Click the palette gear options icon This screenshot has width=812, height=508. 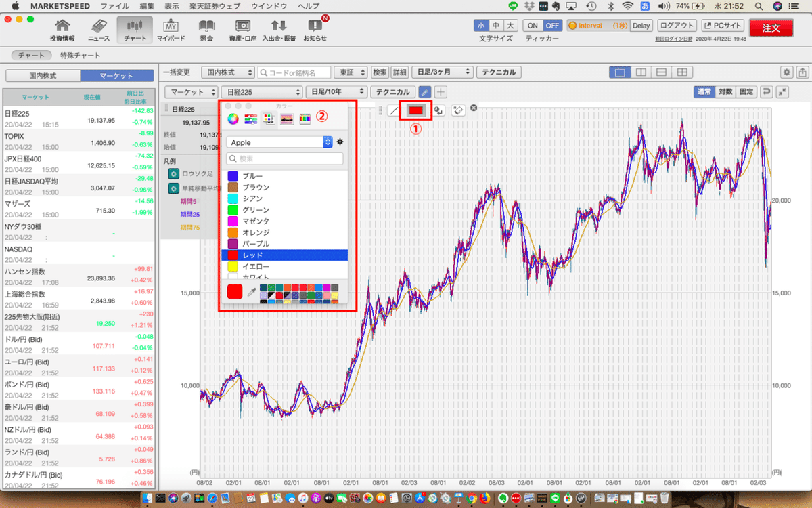coord(340,142)
